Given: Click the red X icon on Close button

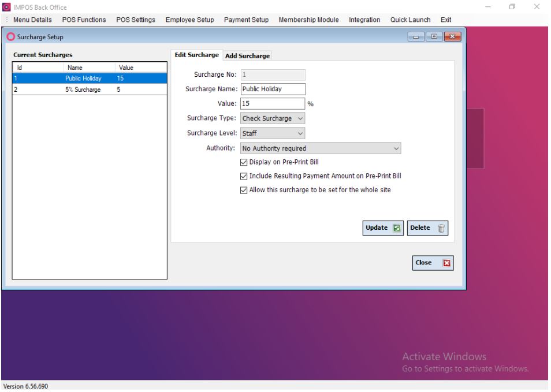Looking at the screenshot, I should (445, 263).
